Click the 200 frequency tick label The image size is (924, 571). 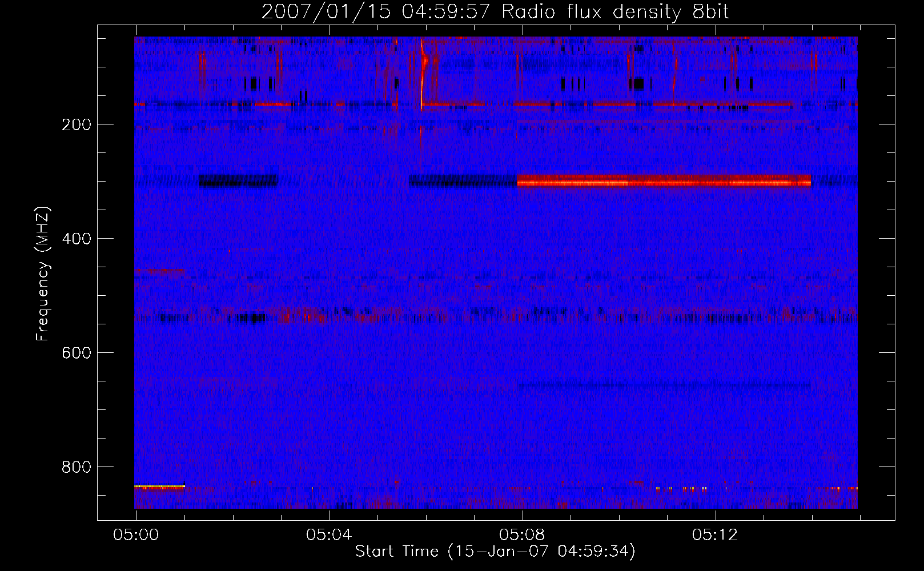(x=76, y=125)
